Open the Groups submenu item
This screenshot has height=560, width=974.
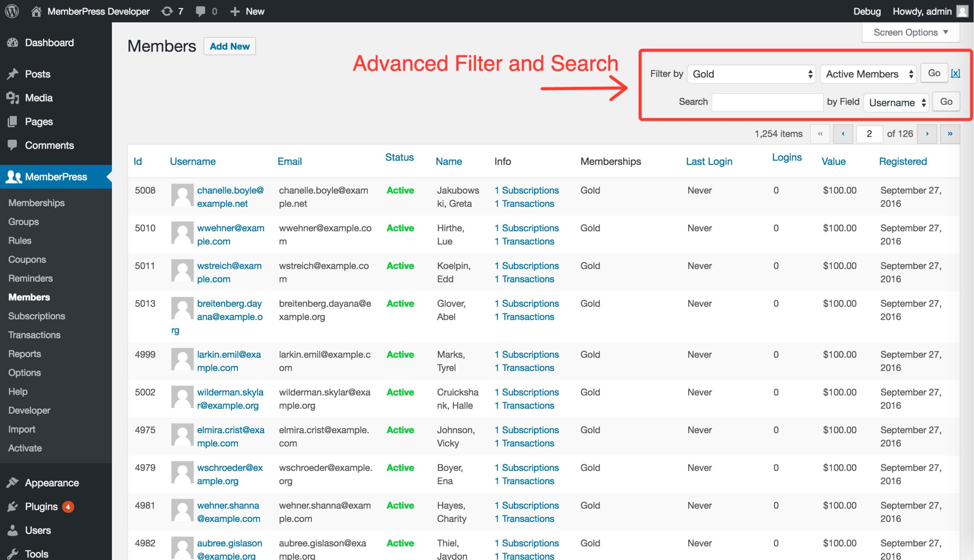pos(24,222)
